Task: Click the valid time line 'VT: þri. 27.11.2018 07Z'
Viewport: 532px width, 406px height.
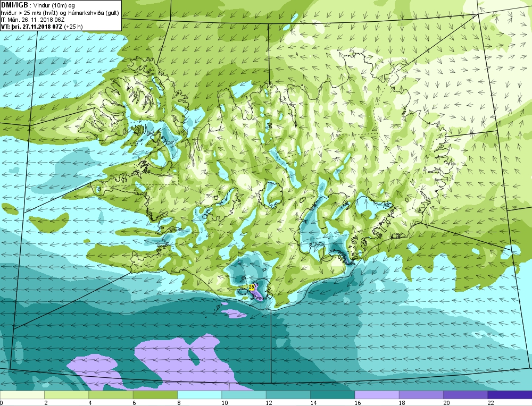Action: click(x=32, y=27)
